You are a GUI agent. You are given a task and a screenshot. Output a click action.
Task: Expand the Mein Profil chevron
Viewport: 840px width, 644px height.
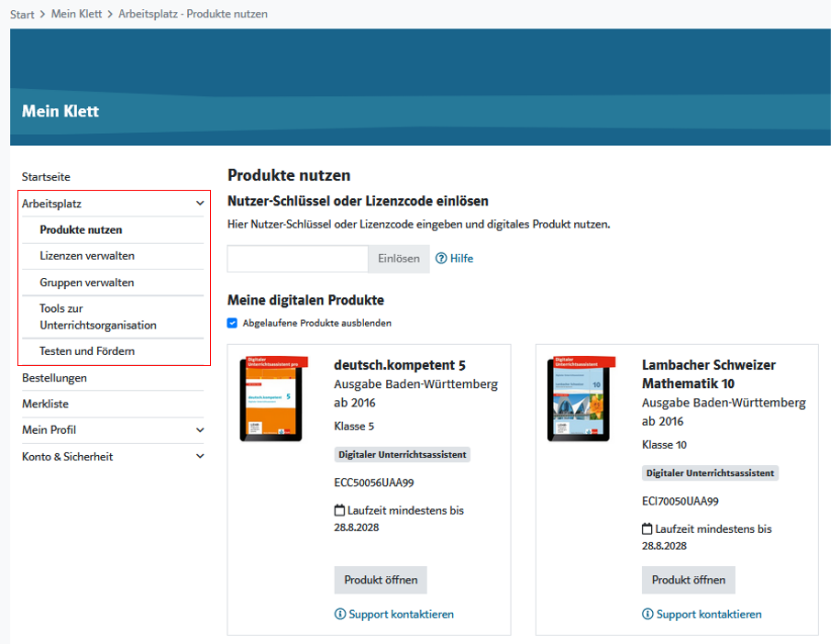(x=200, y=430)
